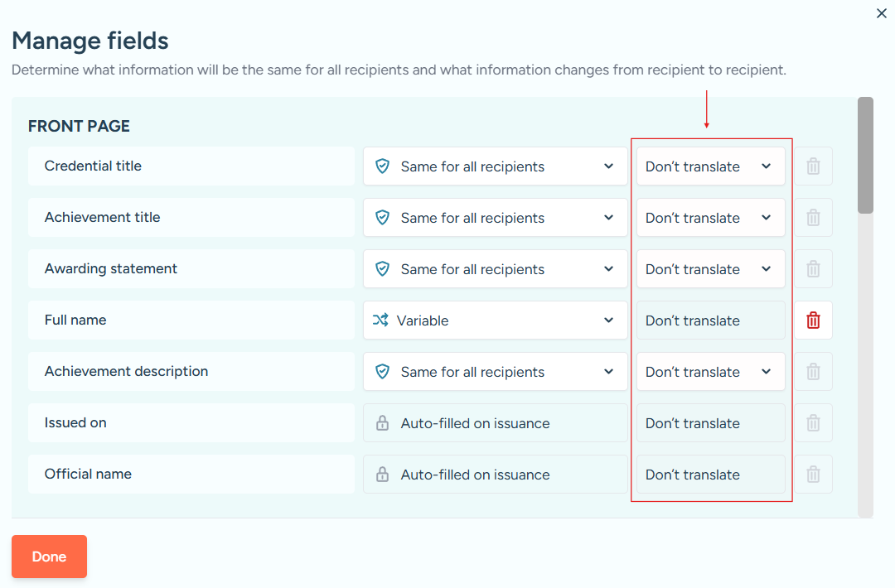Image resolution: width=895 pixels, height=588 pixels.
Task: Click the Issued on lock icon
Action: click(x=382, y=423)
